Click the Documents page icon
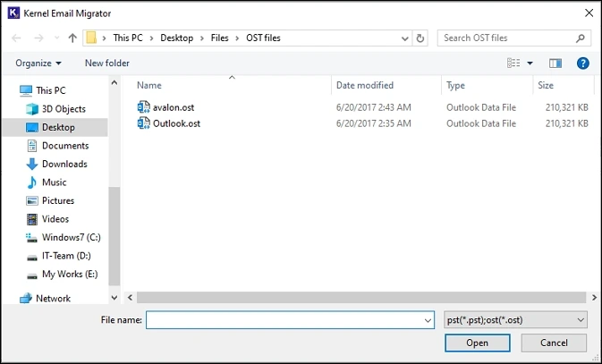 click(x=32, y=146)
